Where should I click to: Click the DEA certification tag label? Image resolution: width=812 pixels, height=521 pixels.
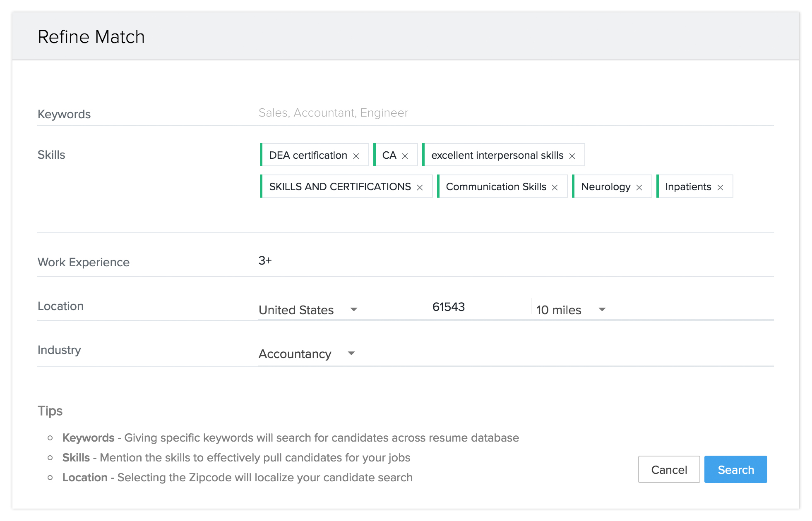tap(308, 155)
